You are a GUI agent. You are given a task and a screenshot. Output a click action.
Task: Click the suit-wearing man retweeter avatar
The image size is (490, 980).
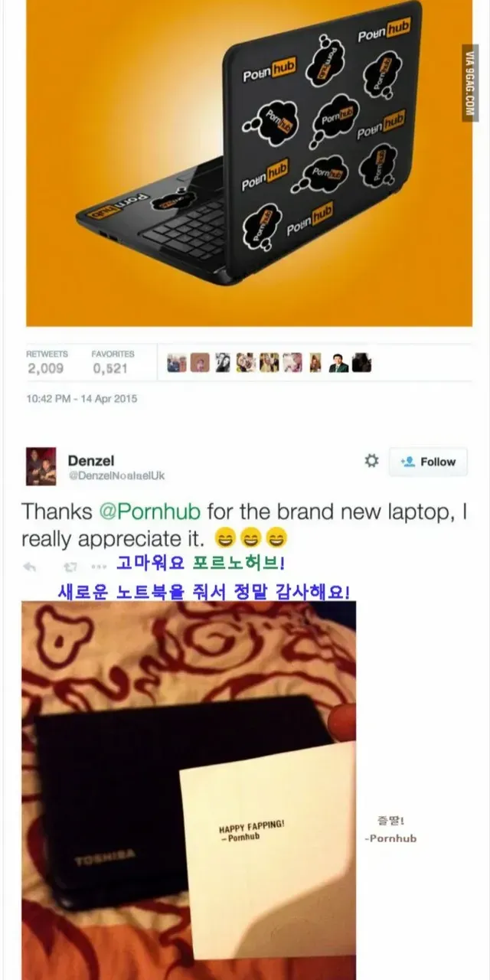click(x=339, y=363)
